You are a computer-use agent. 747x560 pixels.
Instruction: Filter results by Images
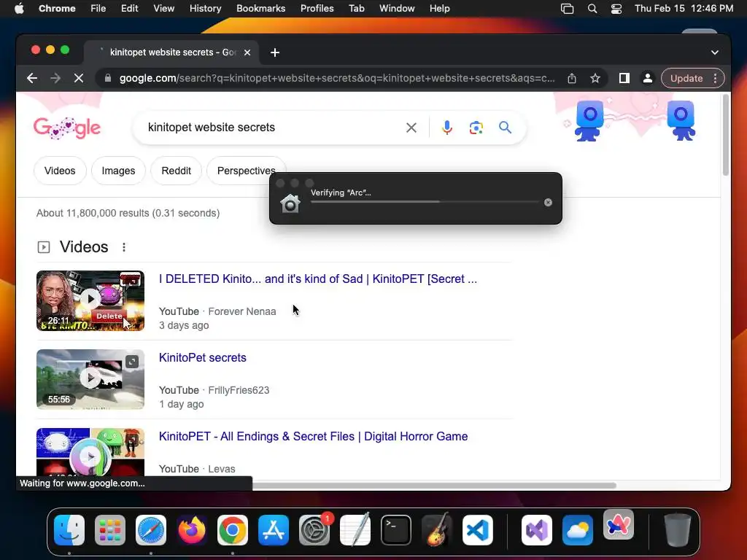[118, 171]
